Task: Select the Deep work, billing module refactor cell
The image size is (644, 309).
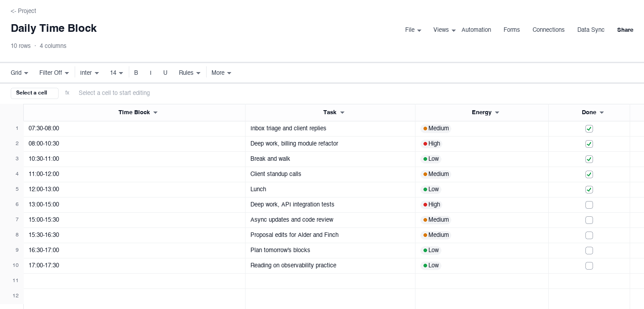Action: tap(330, 144)
